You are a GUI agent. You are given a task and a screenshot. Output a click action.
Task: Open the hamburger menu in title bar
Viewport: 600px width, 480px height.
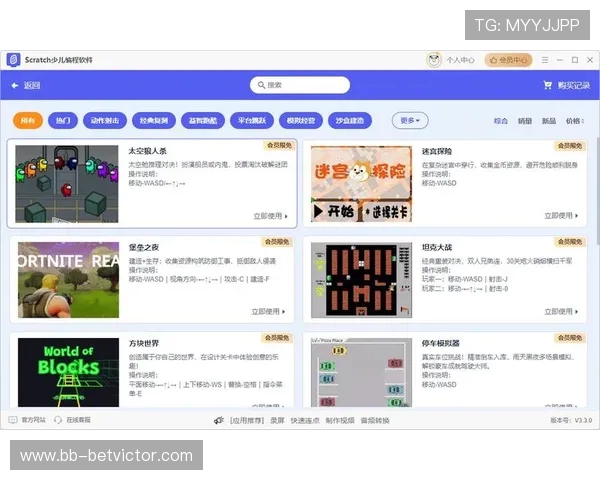[x=545, y=60]
